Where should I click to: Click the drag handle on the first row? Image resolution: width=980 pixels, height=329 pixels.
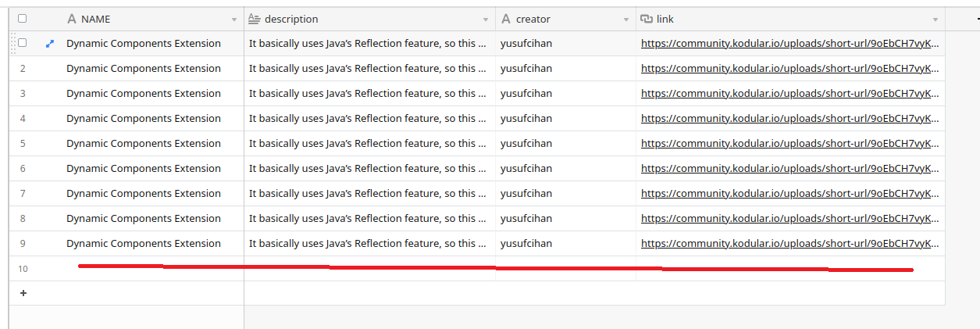(12, 44)
